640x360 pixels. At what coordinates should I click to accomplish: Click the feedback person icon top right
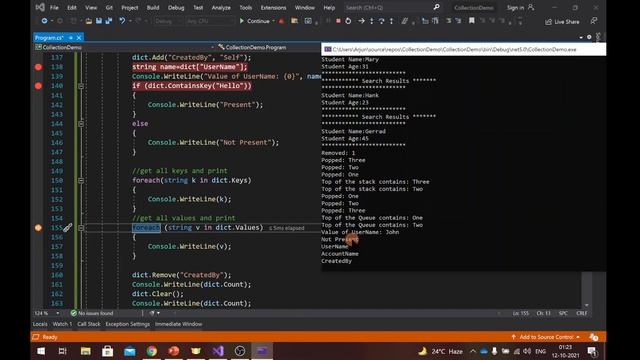pos(593,21)
